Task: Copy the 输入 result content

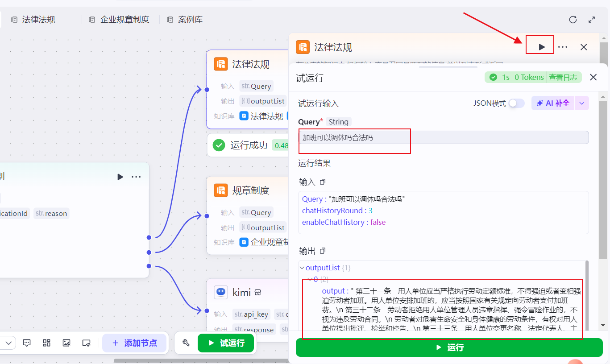Action: 323,182
